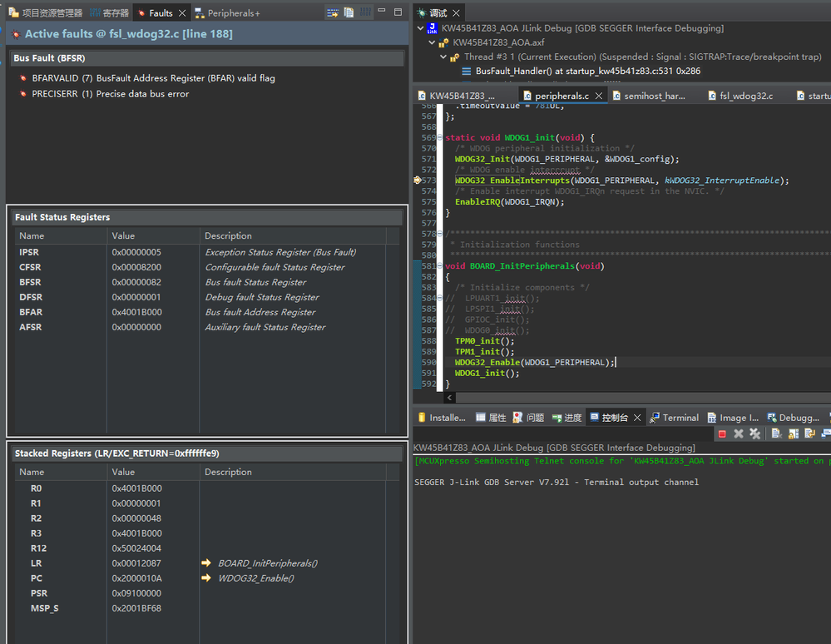Close the Faults tab
Screen dimensions: 831x644
182,13
